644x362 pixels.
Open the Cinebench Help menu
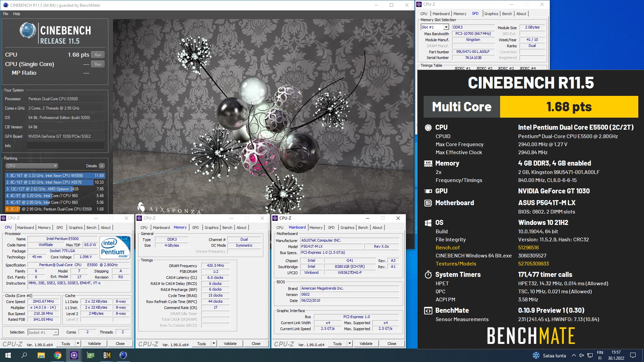pyautogui.click(x=17, y=14)
